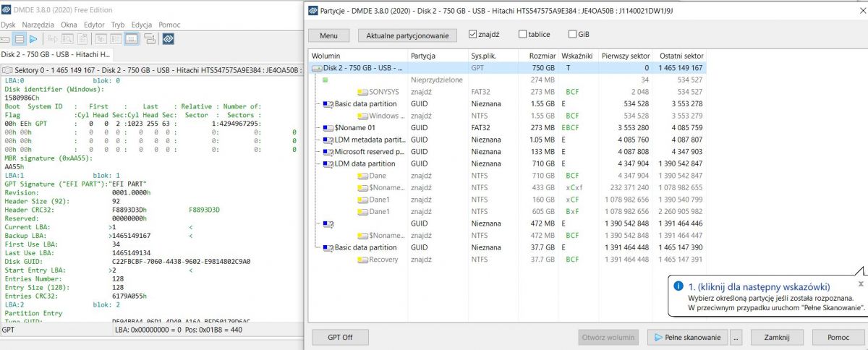Click the info icon in the hint tooltip

[x=678, y=286]
